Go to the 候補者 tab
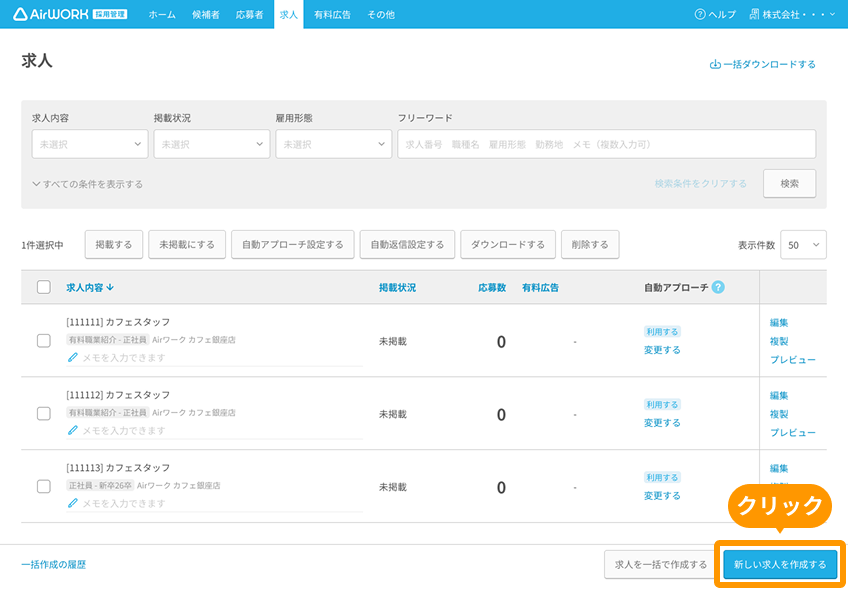The image size is (848, 590). [x=206, y=15]
